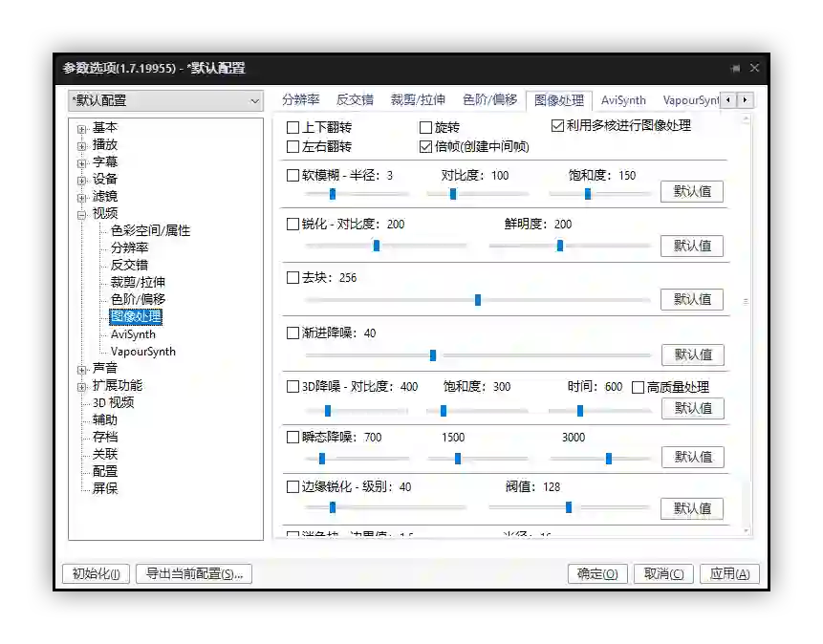The width and height of the screenshot is (823, 644).
Task: Expand the 声音 tree node
Action: coord(82,369)
